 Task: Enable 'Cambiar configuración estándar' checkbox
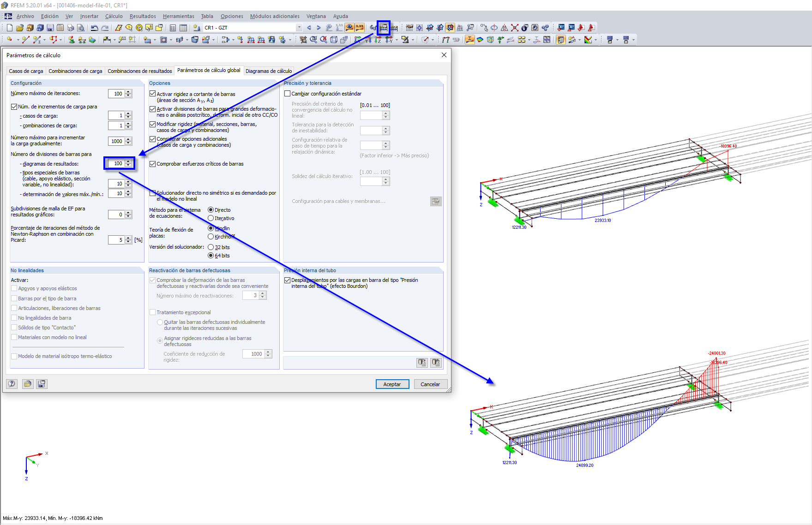click(287, 94)
